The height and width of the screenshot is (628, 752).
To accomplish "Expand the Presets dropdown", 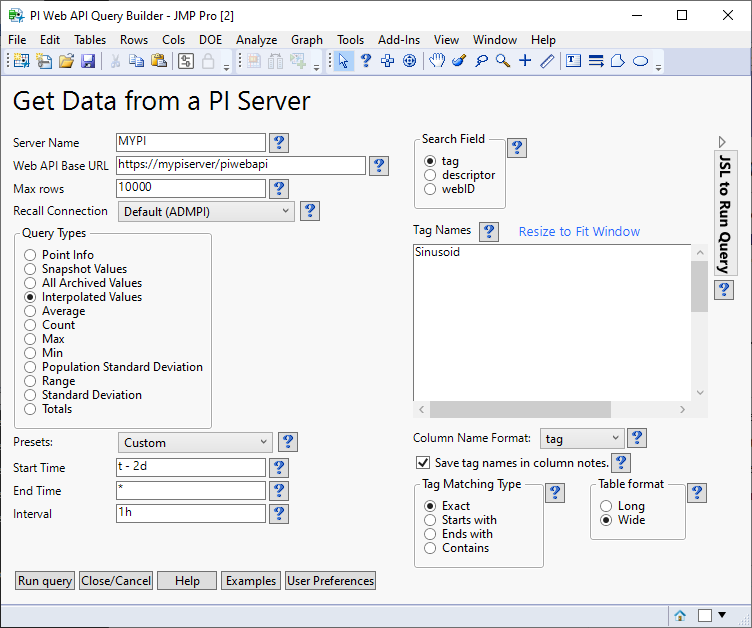I will tap(194, 443).
